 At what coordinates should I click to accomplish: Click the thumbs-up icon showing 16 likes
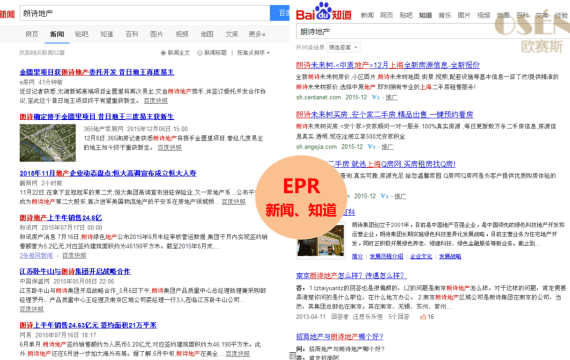pos(423,317)
